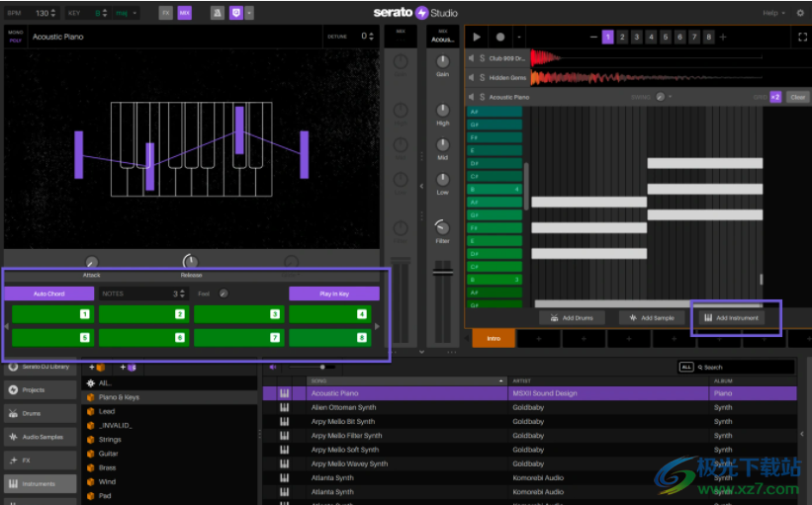
Task: Solo the Club 909 Dr... track
Action: pos(482,58)
